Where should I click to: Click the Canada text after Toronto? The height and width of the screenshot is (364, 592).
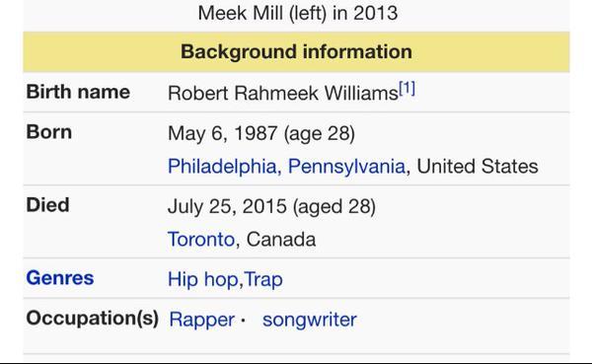tap(281, 240)
